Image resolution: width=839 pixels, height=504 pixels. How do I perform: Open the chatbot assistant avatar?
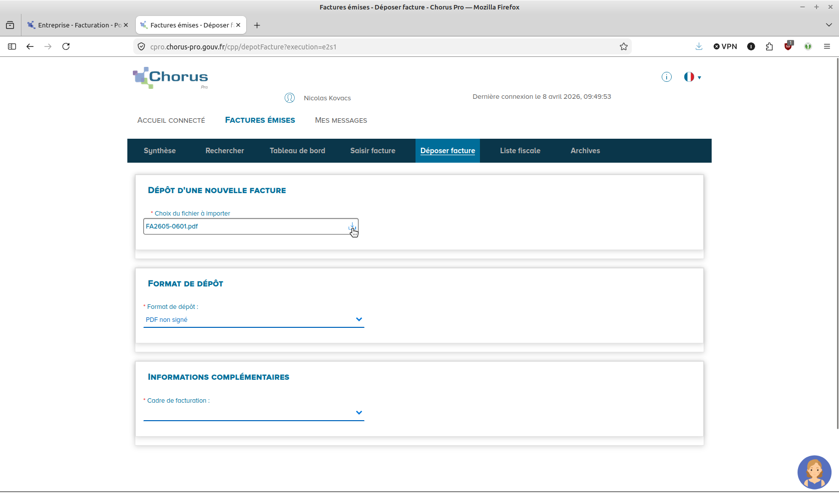point(815,472)
